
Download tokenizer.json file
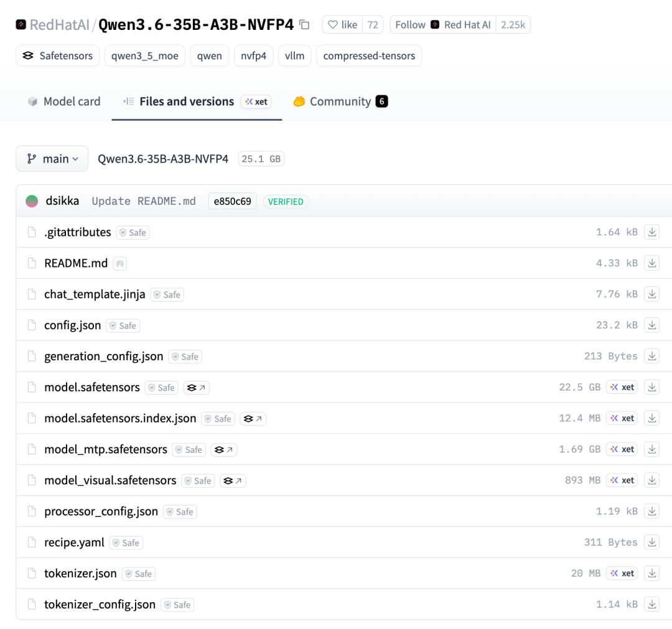coord(652,573)
